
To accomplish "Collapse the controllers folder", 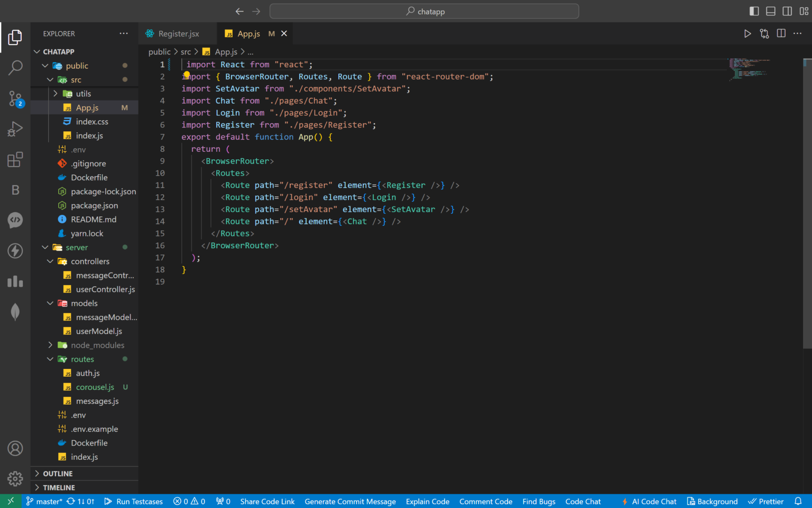I will click(x=90, y=261).
